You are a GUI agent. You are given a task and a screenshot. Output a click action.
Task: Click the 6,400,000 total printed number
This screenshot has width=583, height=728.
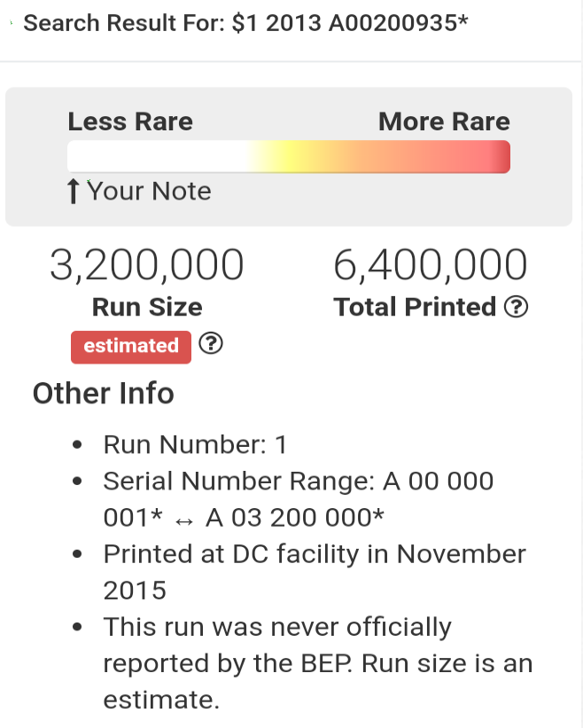point(431,265)
